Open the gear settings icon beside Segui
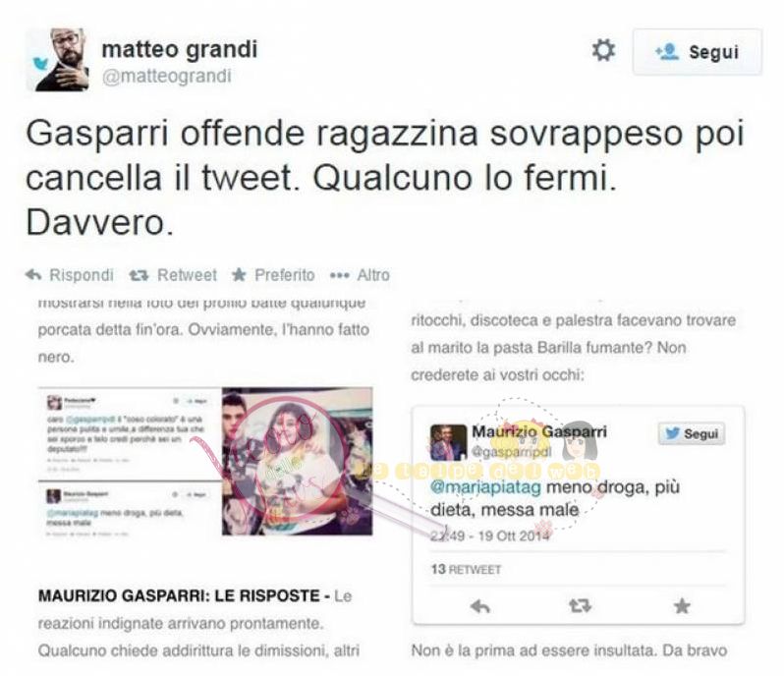The width and height of the screenshot is (784, 676). [603, 50]
